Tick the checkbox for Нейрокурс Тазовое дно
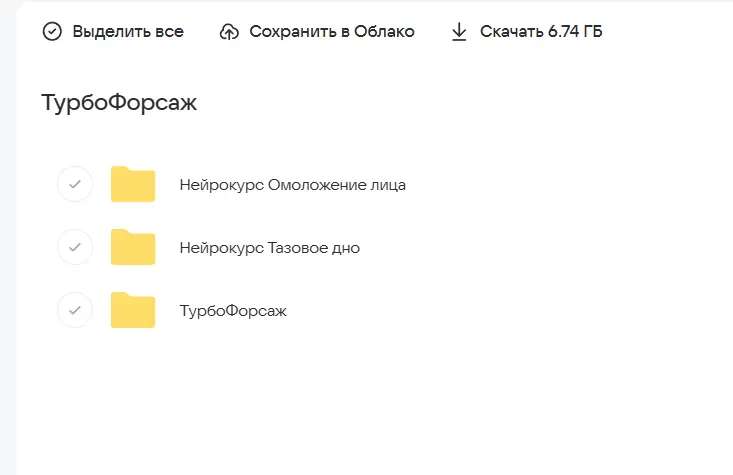This screenshot has width=733, height=475. click(x=75, y=247)
